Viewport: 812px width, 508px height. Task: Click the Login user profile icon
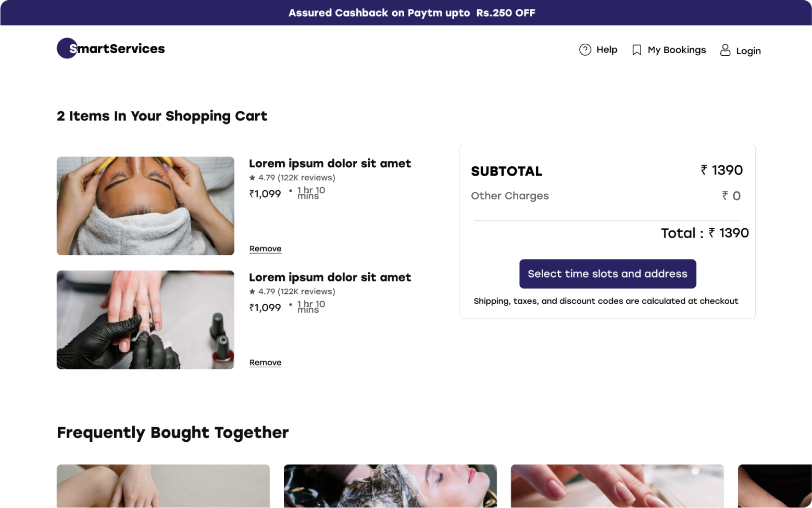point(725,50)
